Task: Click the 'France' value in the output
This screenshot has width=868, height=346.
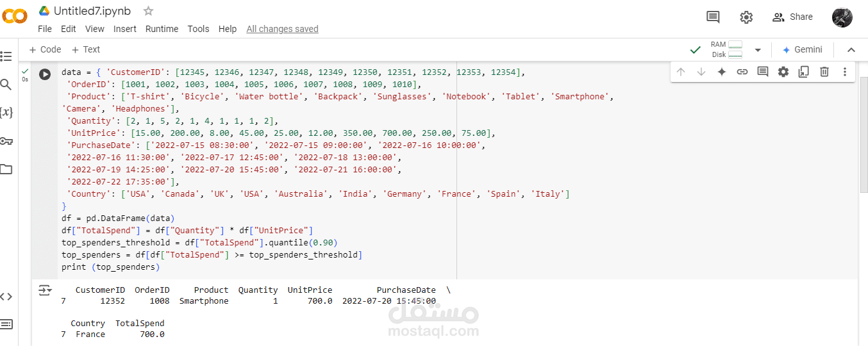Action: coord(90,334)
